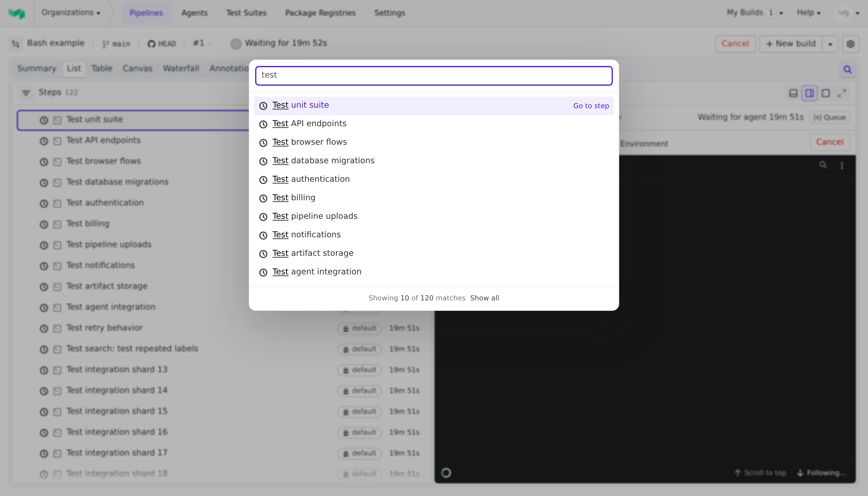Cancel the build from the header
The width and height of the screenshot is (868, 496).
click(735, 44)
